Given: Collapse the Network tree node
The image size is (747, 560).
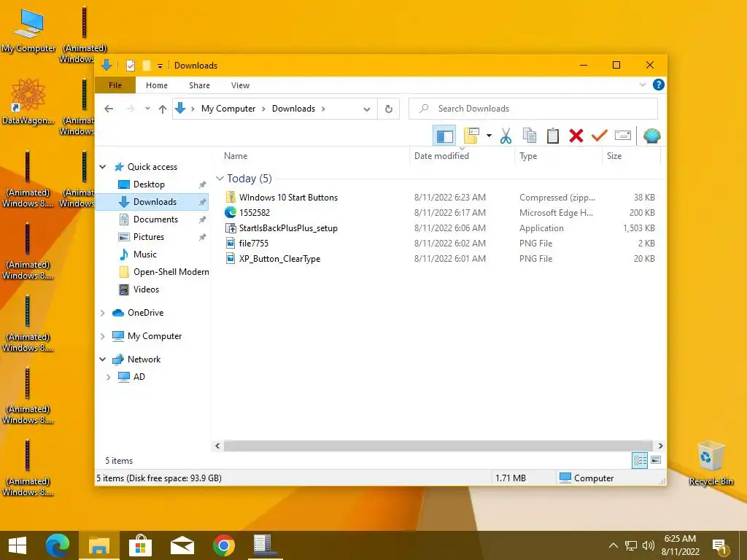Looking at the screenshot, I should [x=102, y=359].
